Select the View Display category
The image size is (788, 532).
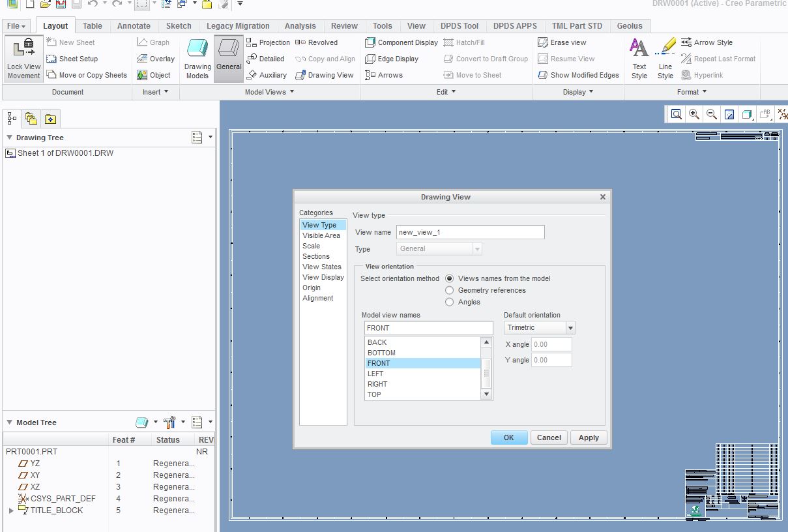tap(323, 277)
